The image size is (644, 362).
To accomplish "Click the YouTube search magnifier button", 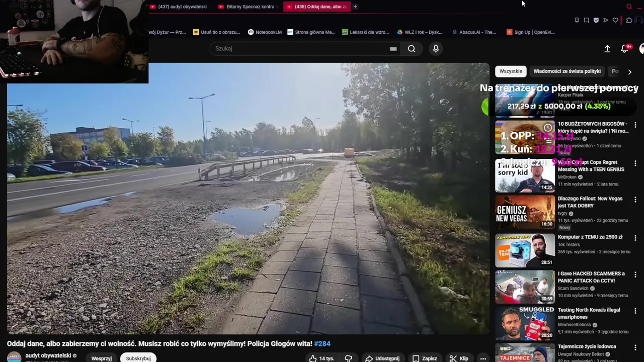I will point(412,49).
